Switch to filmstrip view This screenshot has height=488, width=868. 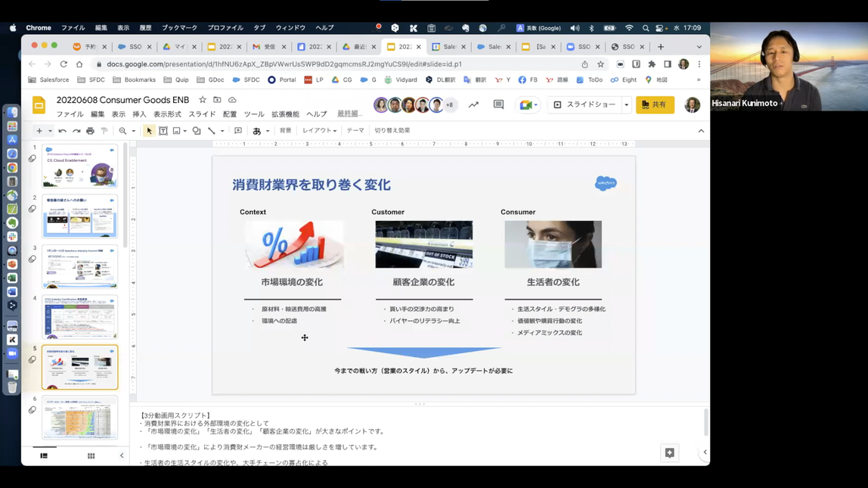click(44, 456)
